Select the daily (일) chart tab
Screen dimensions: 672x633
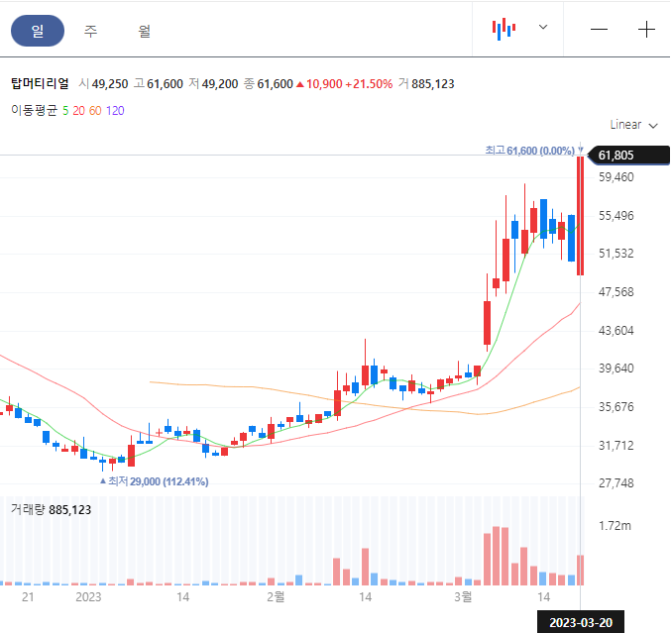point(38,31)
